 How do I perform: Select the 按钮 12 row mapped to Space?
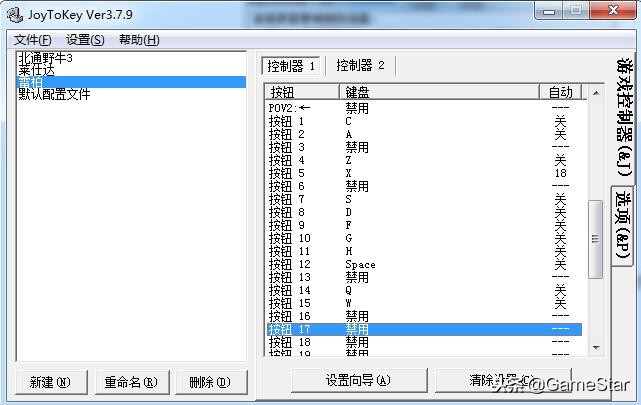(x=424, y=264)
